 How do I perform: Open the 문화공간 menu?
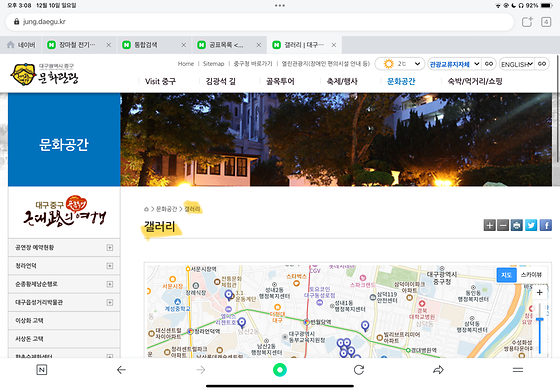coord(401,81)
